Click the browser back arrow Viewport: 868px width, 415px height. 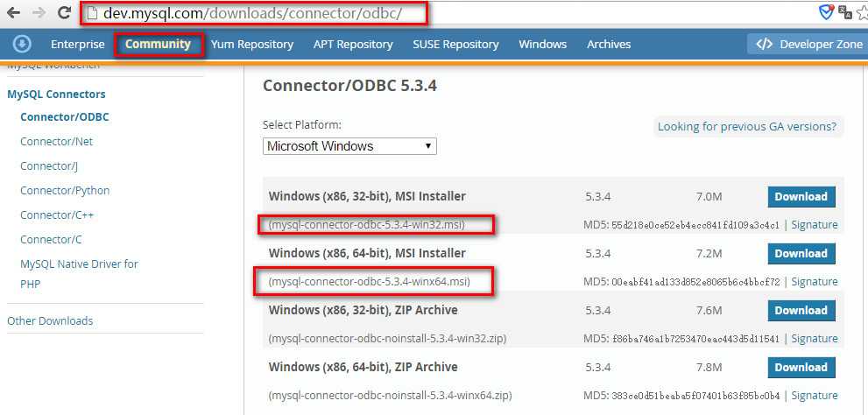click(x=13, y=13)
